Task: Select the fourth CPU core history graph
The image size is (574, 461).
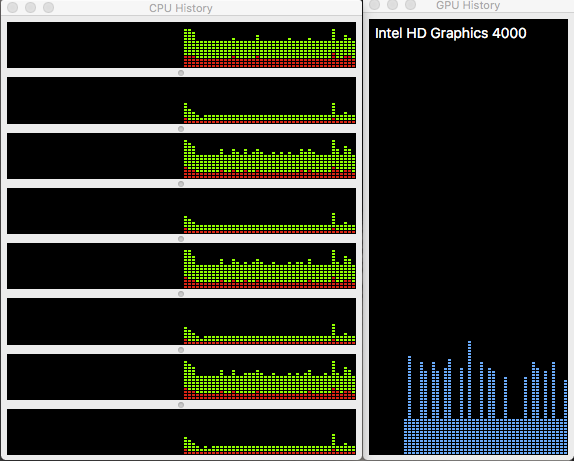Action: pos(182,211)
